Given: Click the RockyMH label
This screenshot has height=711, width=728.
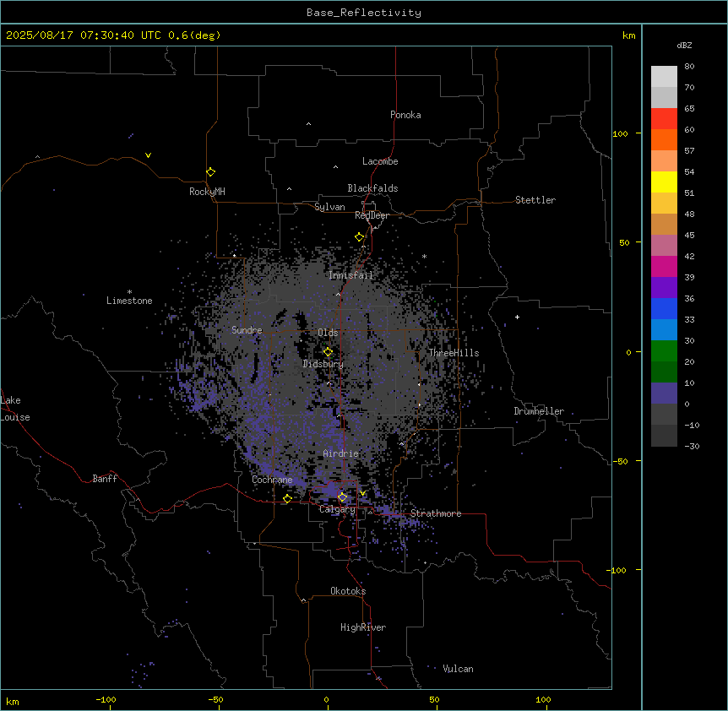Looking at the screenshot, I should tap(207, 192).
